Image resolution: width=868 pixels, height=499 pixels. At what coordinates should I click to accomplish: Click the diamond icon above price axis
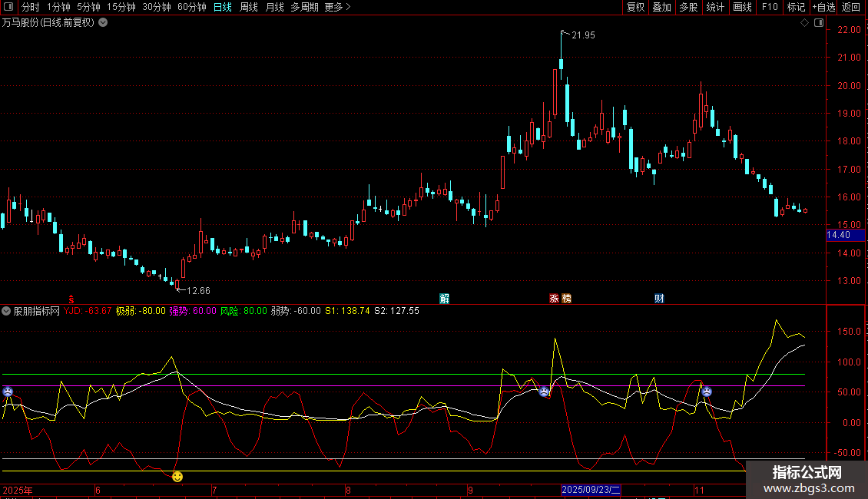click(x=804, y=23)
